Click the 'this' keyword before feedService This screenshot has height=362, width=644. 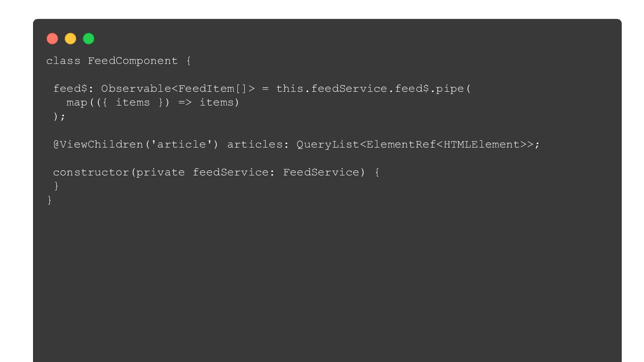tap(290, 89)
